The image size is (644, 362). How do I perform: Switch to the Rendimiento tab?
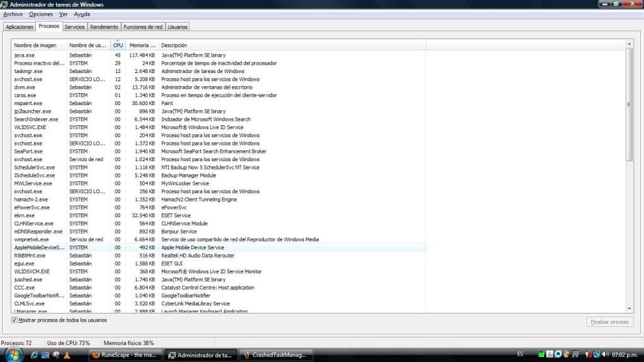coord(104,27)
